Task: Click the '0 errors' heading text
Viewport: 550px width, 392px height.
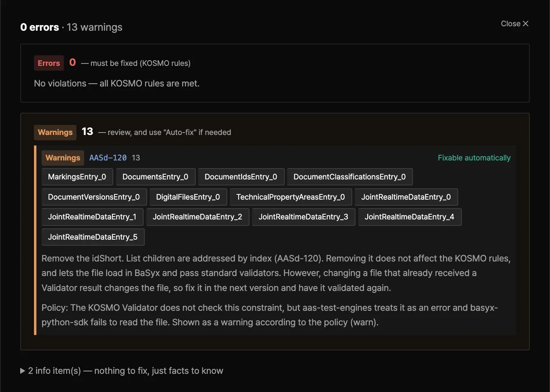Action: (x=40, y=27)
